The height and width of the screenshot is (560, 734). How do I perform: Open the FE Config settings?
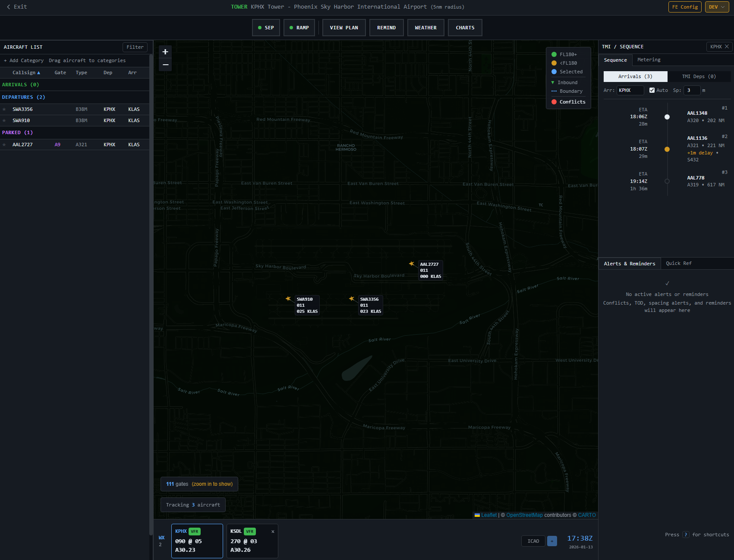click(685, 7)
